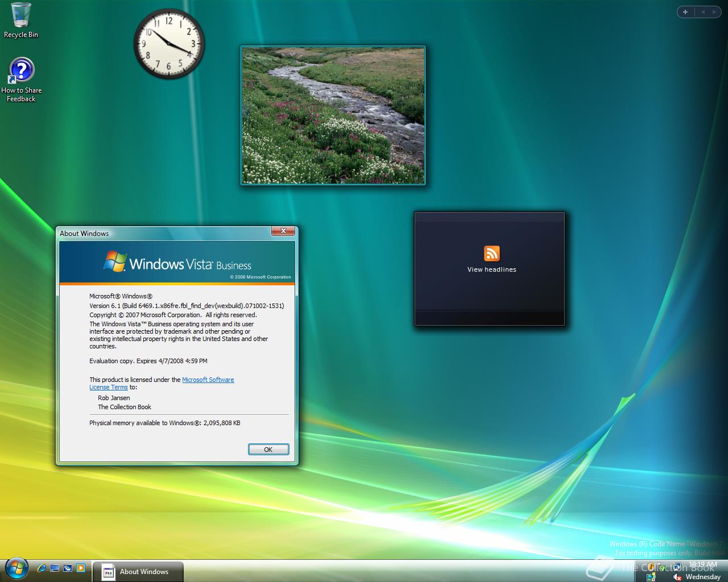Click Show Desktop Quick Launch icon

click(55, 567)
